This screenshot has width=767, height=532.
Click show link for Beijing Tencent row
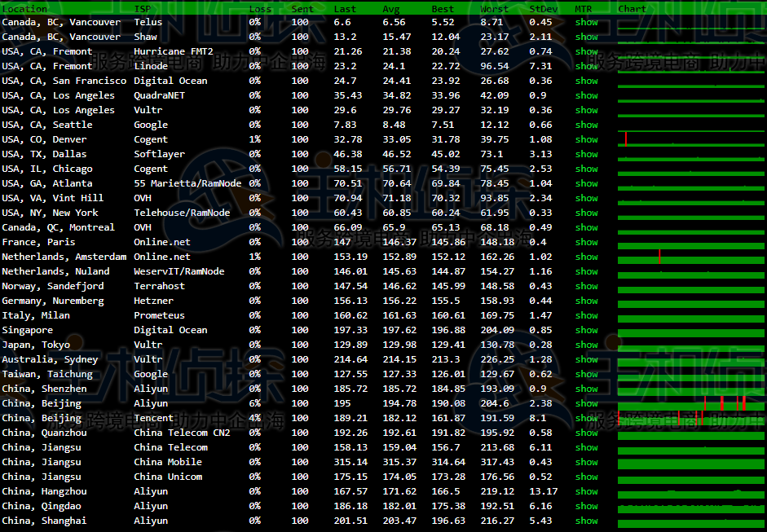point(586,418)
